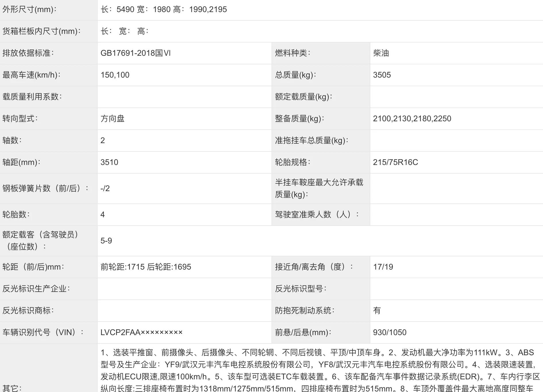Select the tire count value 4
The image size is (543, 392).
pyautogui.click(x=103, y=215)
